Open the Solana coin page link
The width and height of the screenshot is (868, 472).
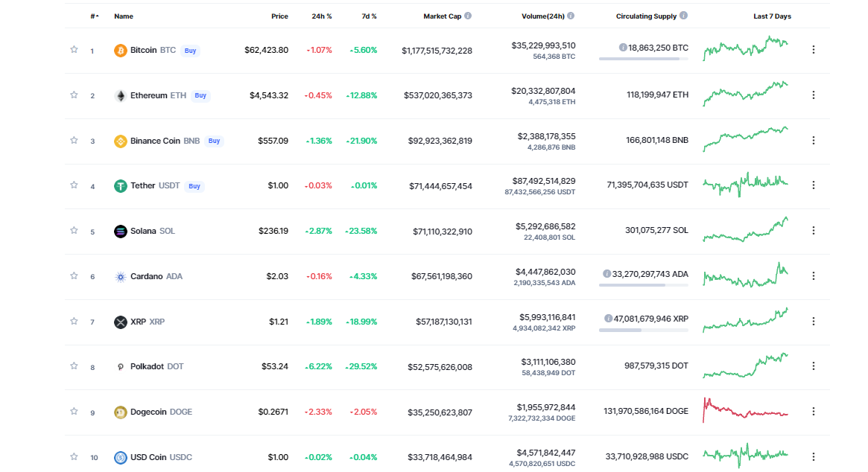[152, 232]
